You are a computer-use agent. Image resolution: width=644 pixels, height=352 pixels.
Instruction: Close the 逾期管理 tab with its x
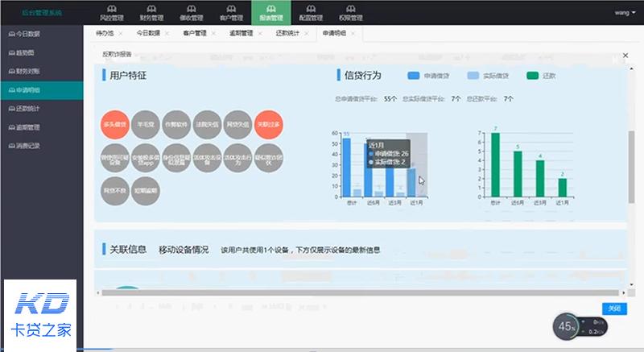coord(260,33)
